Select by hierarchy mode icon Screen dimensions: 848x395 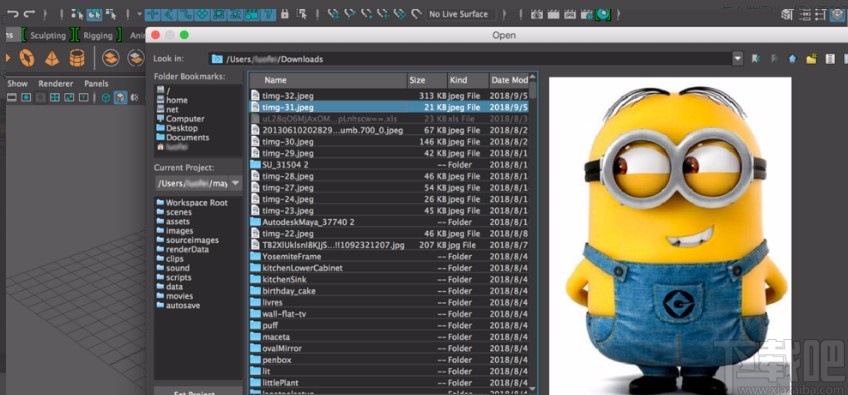click(x=77, y=15)
